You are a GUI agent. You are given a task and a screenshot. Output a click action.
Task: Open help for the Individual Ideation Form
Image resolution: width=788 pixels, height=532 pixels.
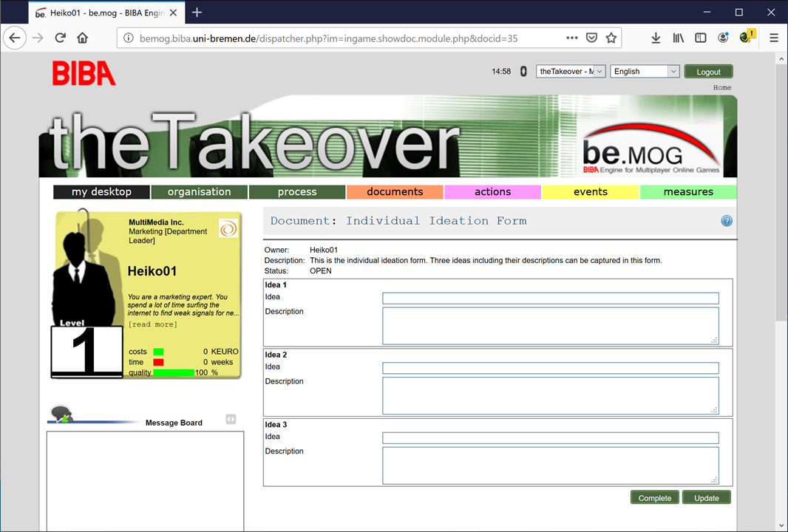(x=727, y=221)
